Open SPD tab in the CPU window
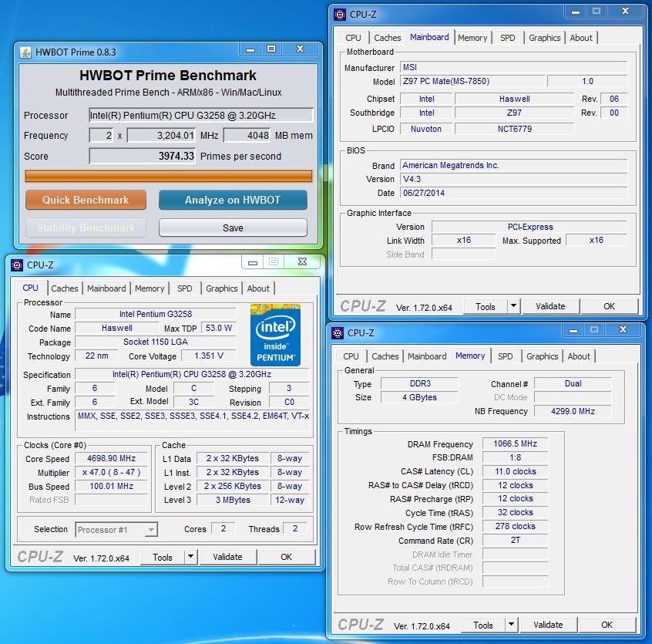The image size is (652, 644). pyautogui.click(x=185, y=288)
